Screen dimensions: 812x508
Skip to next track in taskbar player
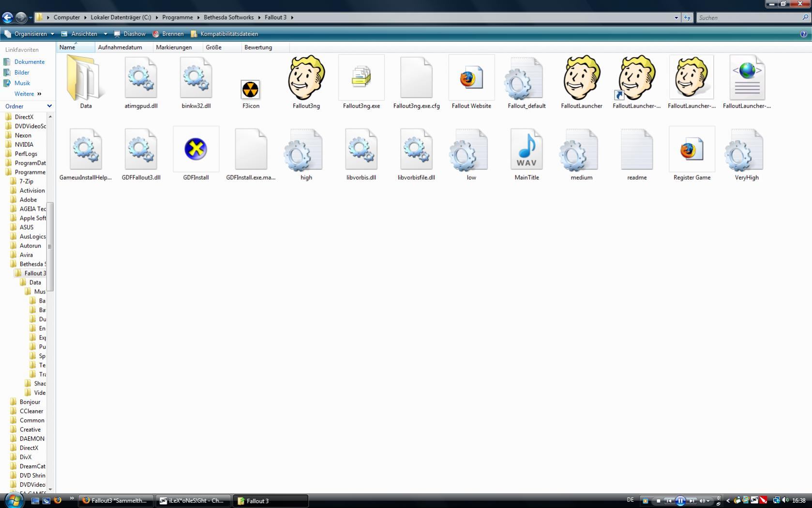pyautogui.click(x=692, y=501)
